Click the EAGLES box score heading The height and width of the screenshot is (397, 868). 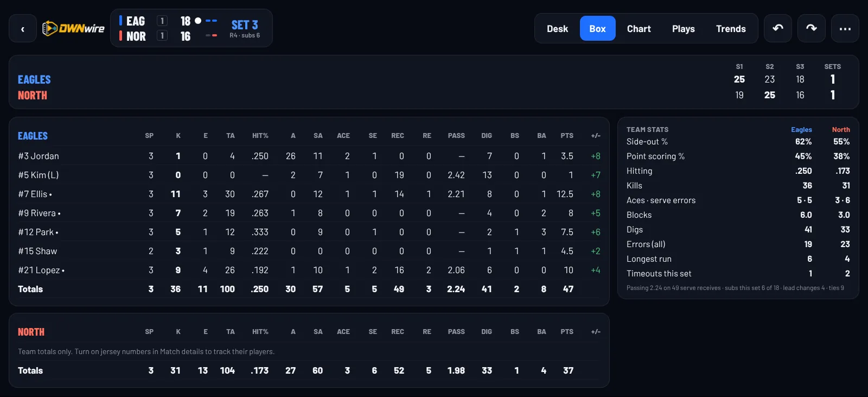[x=33, y=136]
